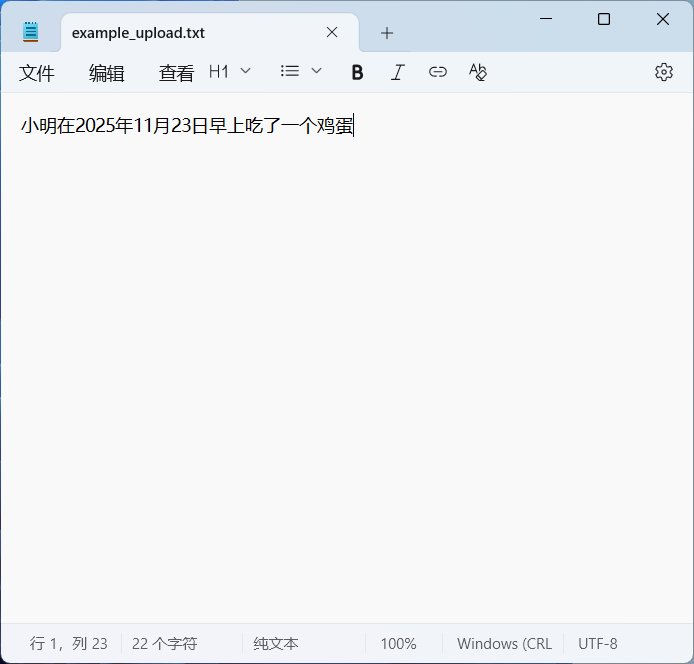This screenshot has width=694, height=664.
Task: Minimize the Notepad window
Action: (x=546, y=19)
